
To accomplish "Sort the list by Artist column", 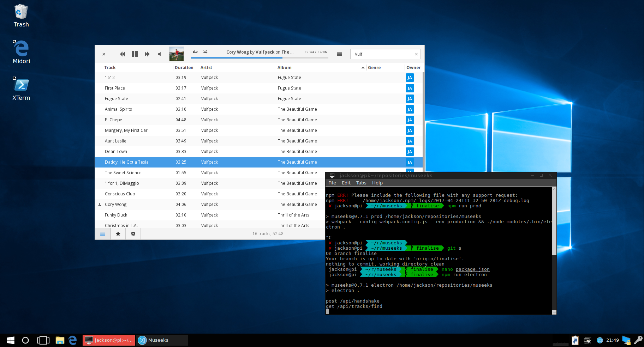I will coord(206,68).
